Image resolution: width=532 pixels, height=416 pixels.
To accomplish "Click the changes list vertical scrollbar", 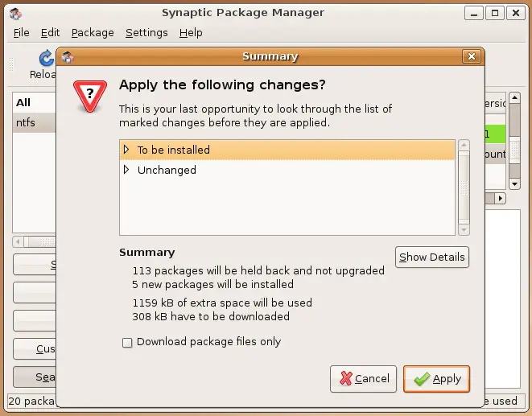I will [464, 187].
